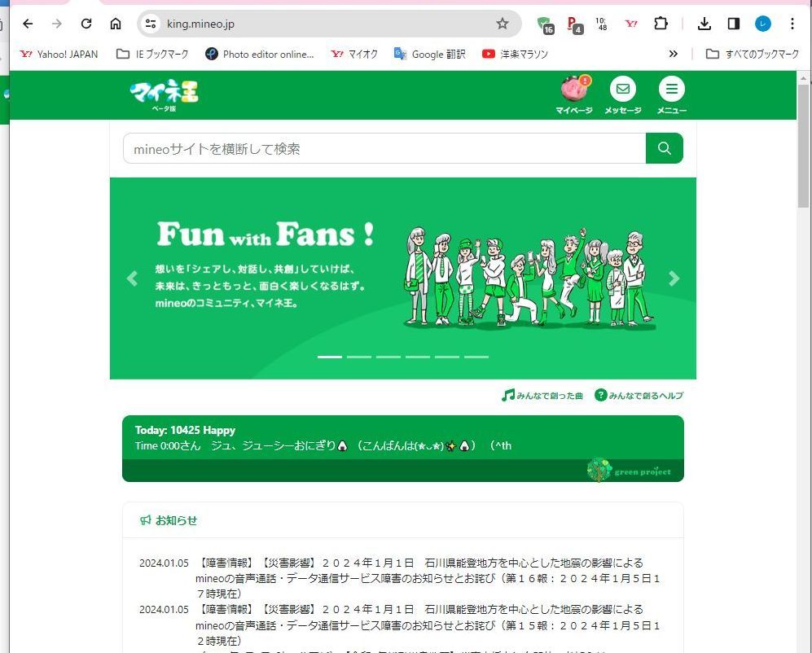Show previous banner slide with left arrow
The image size is (812, 653).
(x=132, y=278)
